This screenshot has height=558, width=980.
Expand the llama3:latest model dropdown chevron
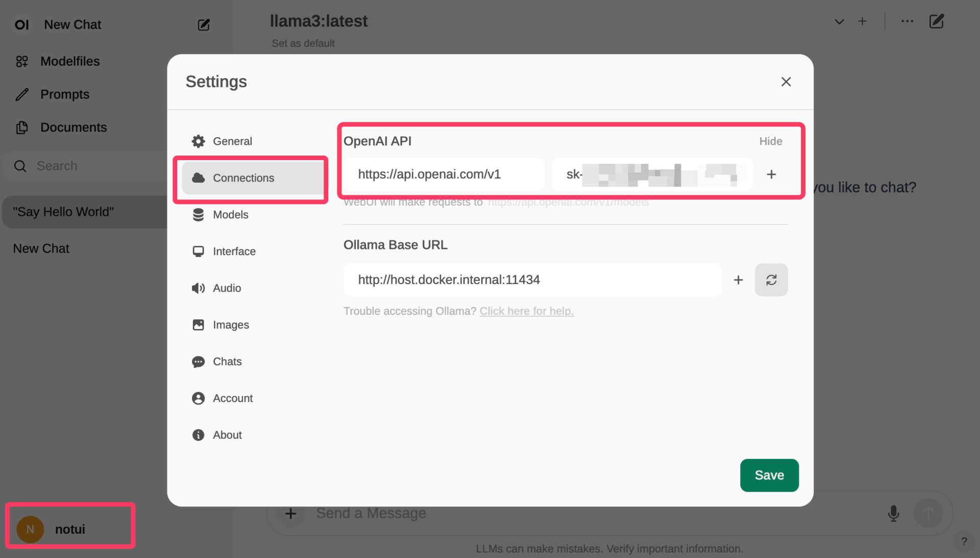(x=839, y=21)
